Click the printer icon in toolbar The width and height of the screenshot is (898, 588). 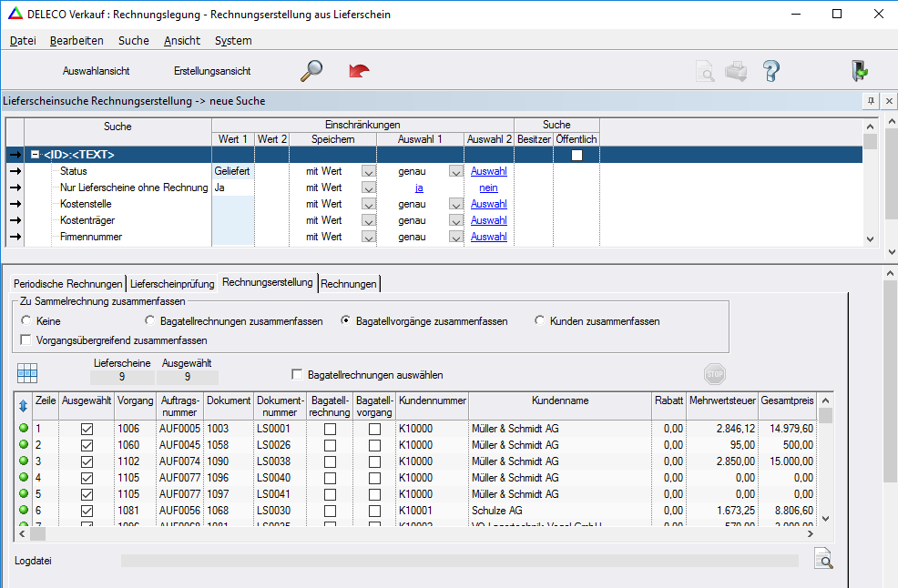736,71
